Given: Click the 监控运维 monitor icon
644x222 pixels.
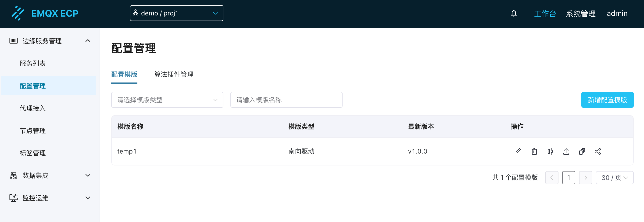Looking at the screenshot, I should click(14, 198).
